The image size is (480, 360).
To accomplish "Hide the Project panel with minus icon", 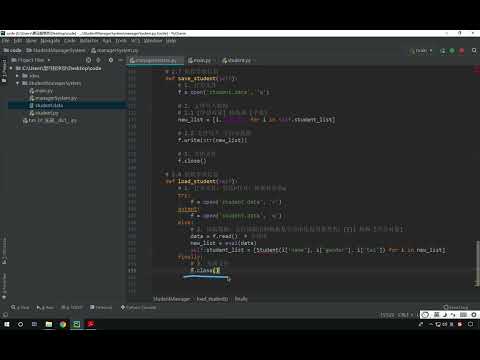I will click(x=121, y=60).
